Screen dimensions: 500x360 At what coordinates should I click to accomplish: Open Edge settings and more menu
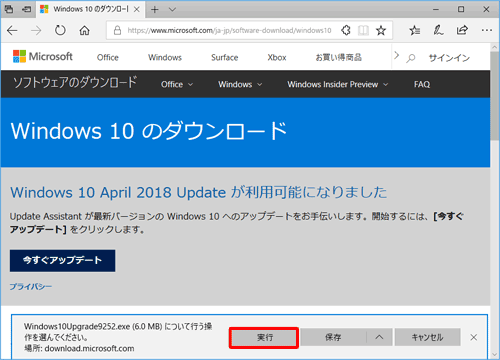point(487,30)
